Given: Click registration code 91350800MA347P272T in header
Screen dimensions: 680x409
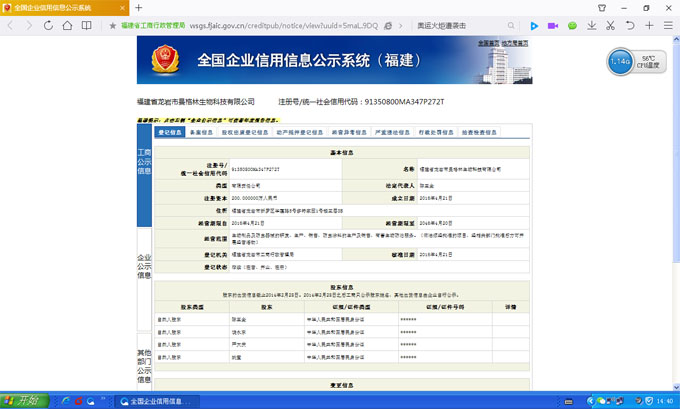Looking at the screenshot, I should pos(404,102).
